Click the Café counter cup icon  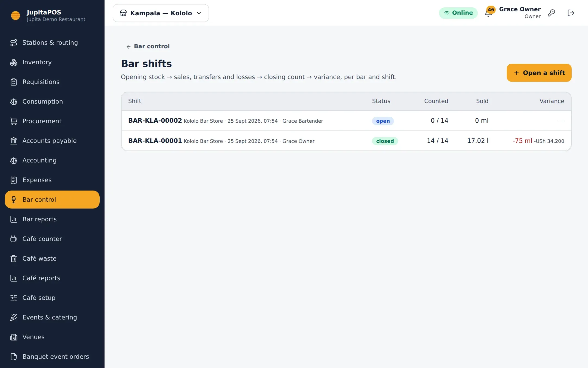[x=14, y=239]
